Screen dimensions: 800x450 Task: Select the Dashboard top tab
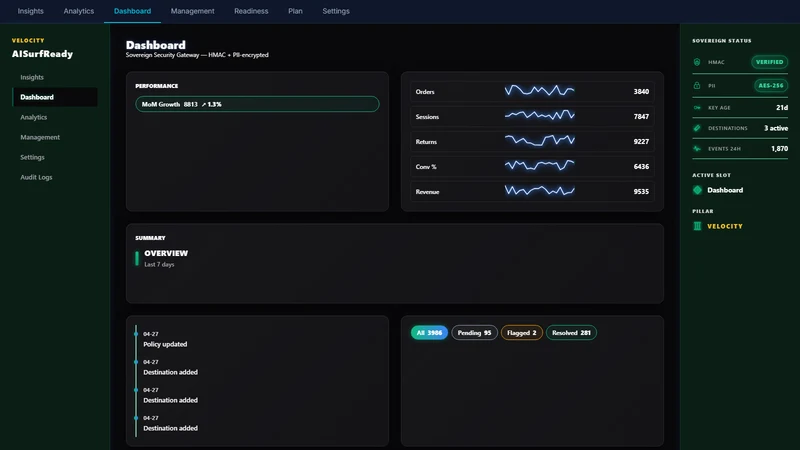pyautogui.click(x=132, y=11)
